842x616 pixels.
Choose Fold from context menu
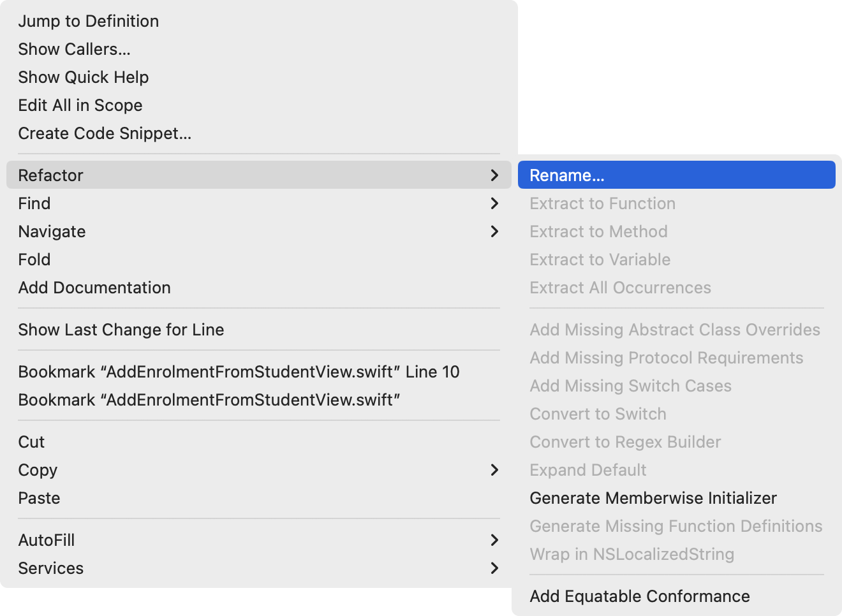[x=34, y=260]
